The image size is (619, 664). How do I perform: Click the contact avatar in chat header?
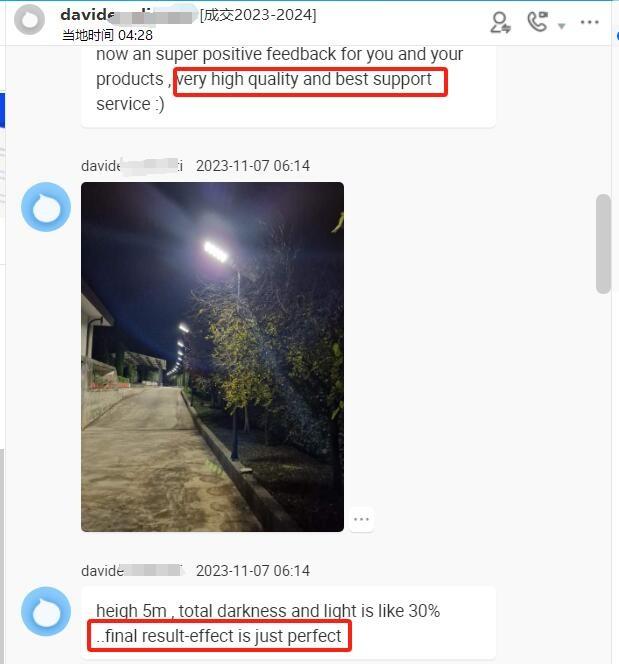(x=29, y=20)
